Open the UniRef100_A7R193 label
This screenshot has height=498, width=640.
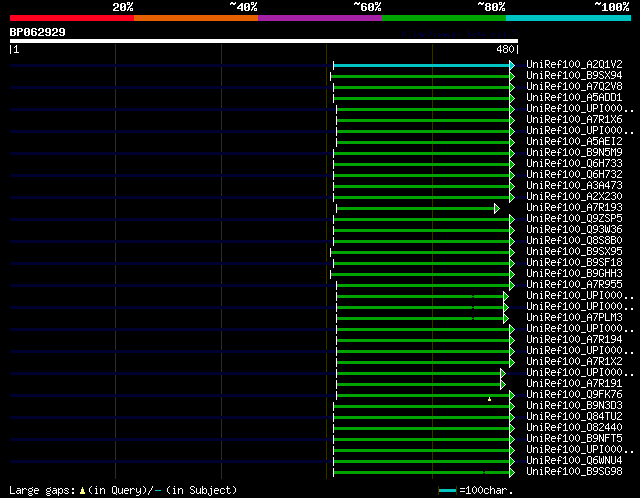(574, 208)
